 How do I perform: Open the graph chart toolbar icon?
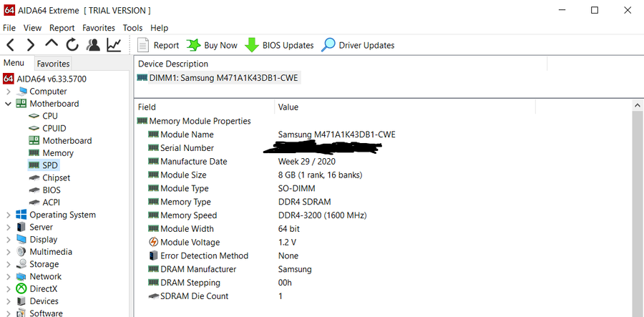[114, 45]
